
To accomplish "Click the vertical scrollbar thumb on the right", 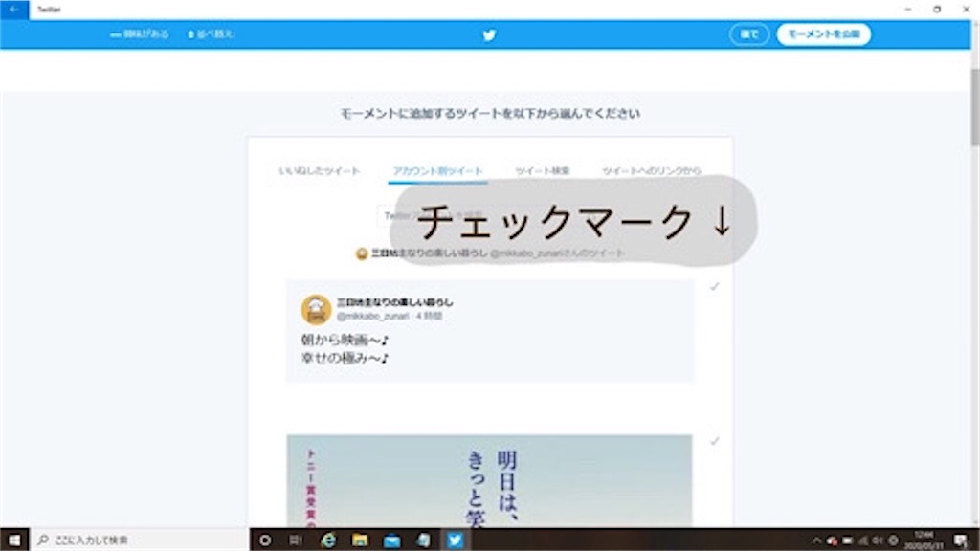I will click(975, 106).
